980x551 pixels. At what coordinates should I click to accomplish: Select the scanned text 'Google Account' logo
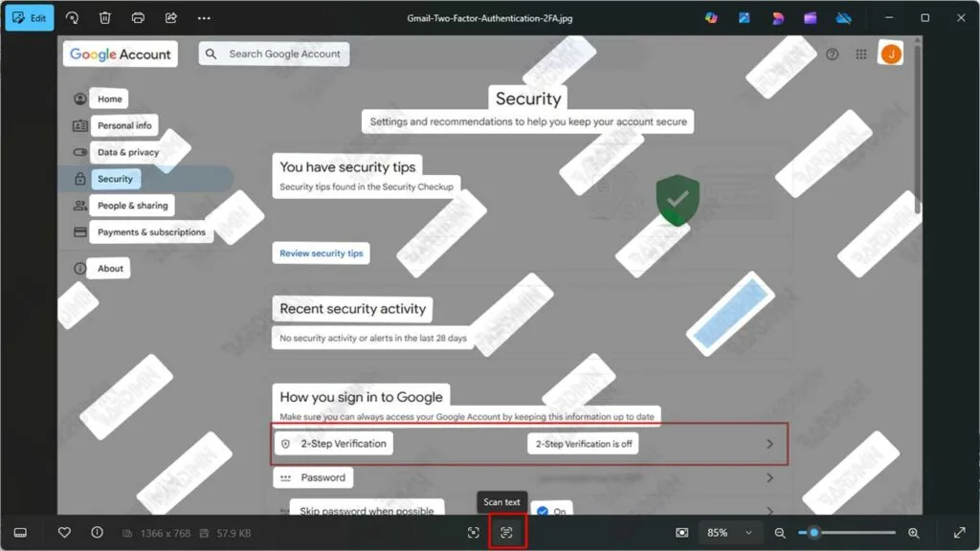click(120, 55)
